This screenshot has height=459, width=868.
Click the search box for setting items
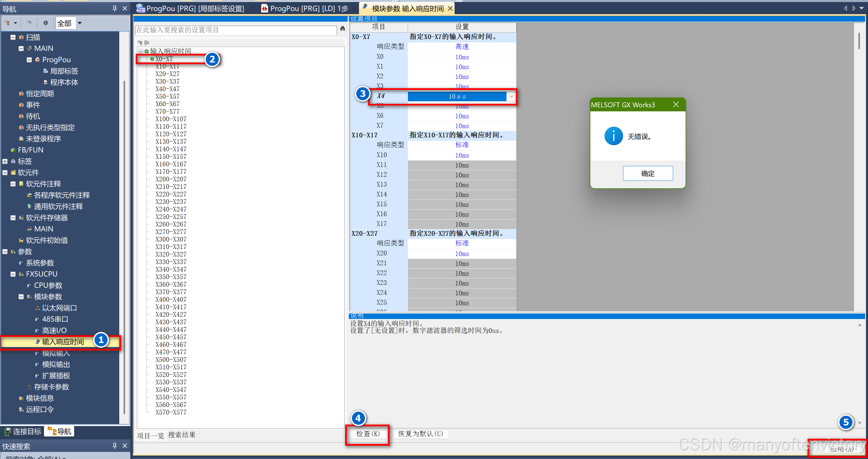236,30
